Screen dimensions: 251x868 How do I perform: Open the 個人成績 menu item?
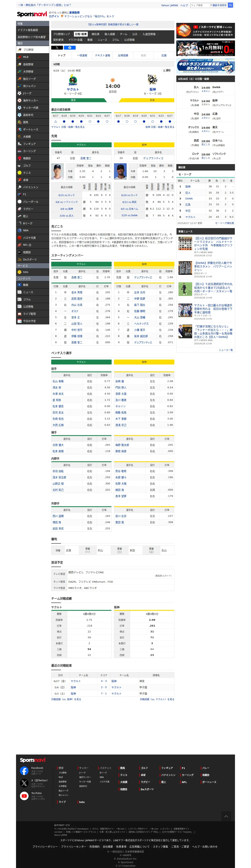110,34
